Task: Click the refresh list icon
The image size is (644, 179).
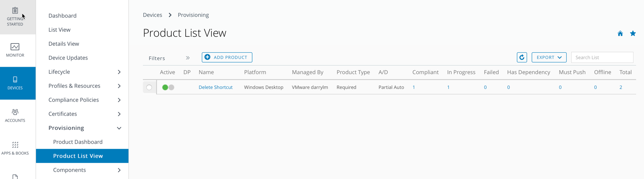Action: pyautogui.click(x=522, y=57)
